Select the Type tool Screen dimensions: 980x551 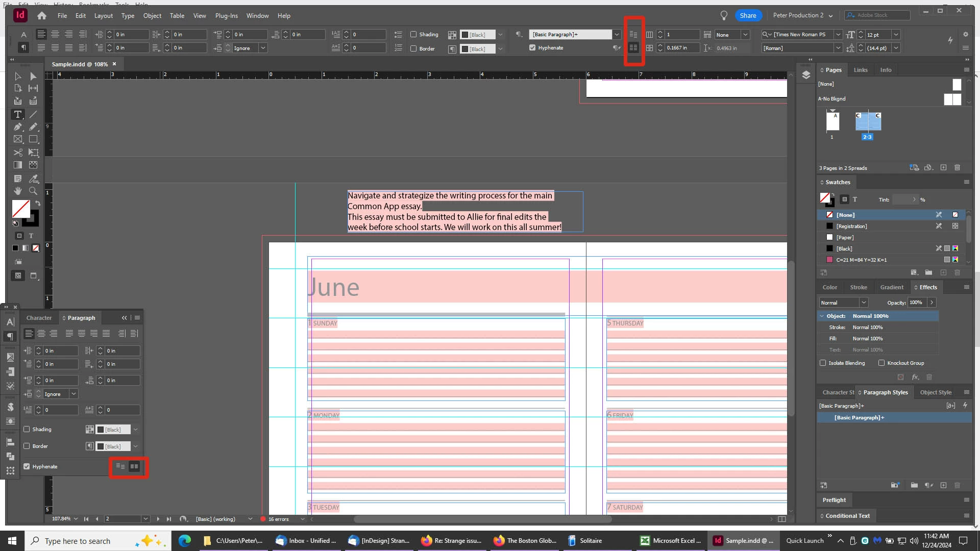point(18,114)
